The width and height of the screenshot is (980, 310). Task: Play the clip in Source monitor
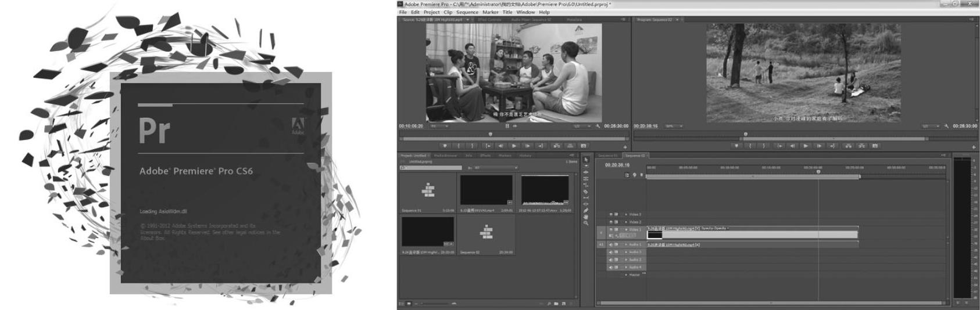pyautogui.click(x=514, y=146)
